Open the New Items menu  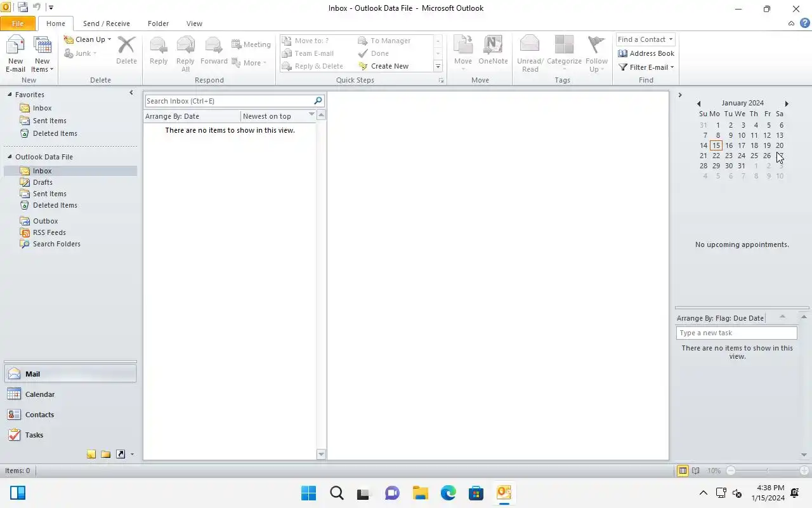click(x=42, y=55)
